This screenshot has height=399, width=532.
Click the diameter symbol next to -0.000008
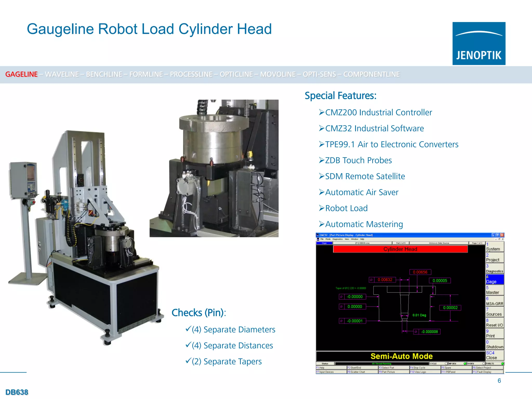(x=416, y=332)
